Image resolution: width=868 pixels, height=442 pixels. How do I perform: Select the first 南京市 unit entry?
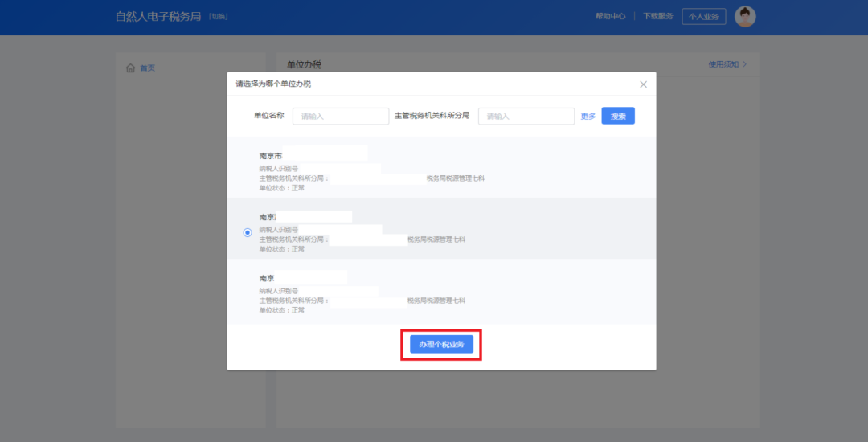tap(441, 168)
